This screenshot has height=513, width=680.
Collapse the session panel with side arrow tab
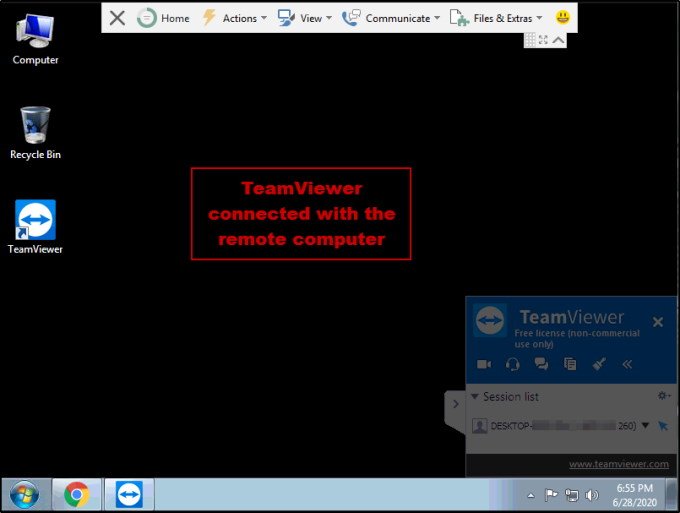point(455,404)
